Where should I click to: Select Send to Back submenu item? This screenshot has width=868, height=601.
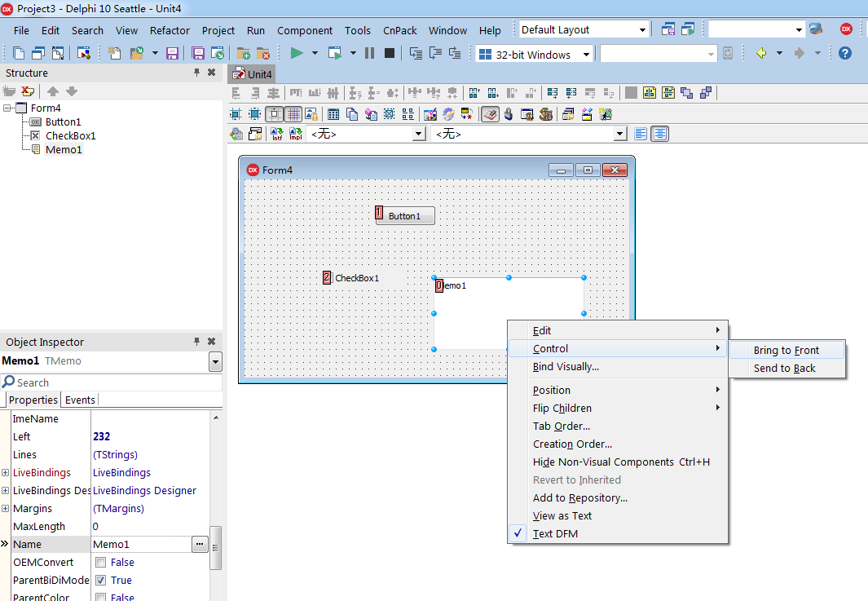(x=786, y=369)
